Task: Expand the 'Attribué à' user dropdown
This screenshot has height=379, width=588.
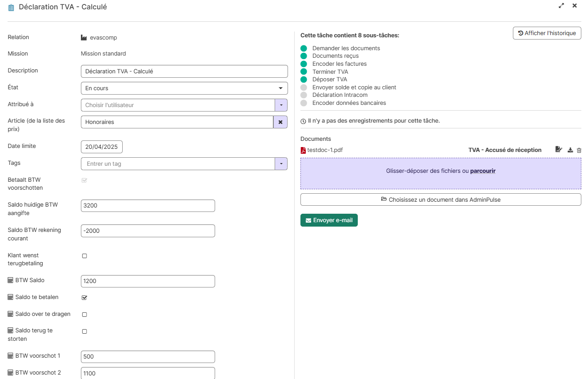Action: point(281,105)
